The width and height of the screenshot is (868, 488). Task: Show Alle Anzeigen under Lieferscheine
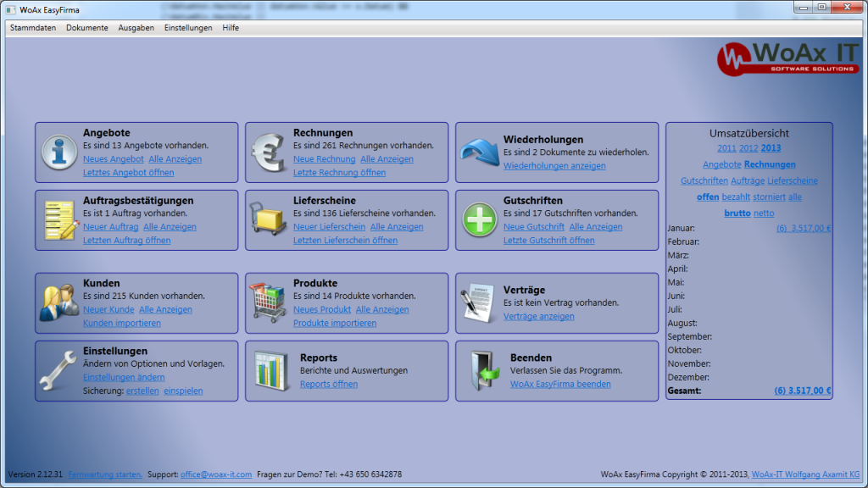[397, 227]
